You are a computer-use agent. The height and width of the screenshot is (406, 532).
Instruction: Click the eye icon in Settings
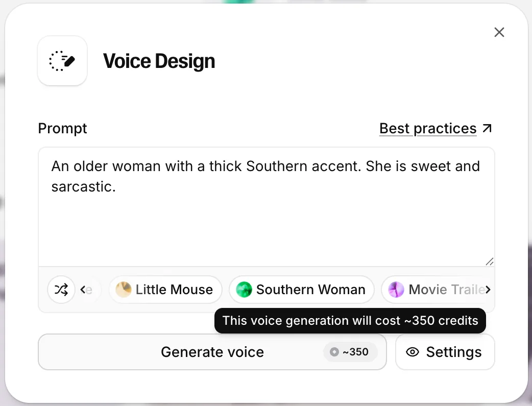click(x=413, y=352)
